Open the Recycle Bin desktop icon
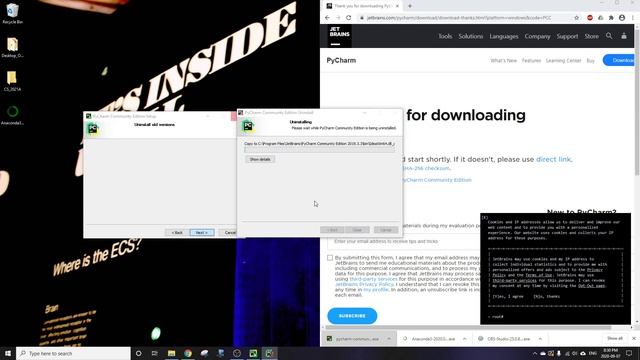The image size is (640, 360). tap(12, 13)
